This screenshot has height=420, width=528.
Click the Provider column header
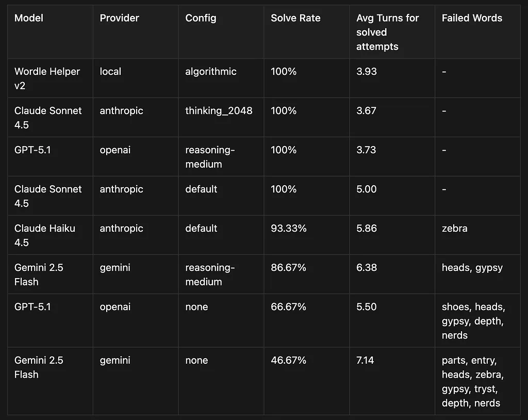[119, 18]
